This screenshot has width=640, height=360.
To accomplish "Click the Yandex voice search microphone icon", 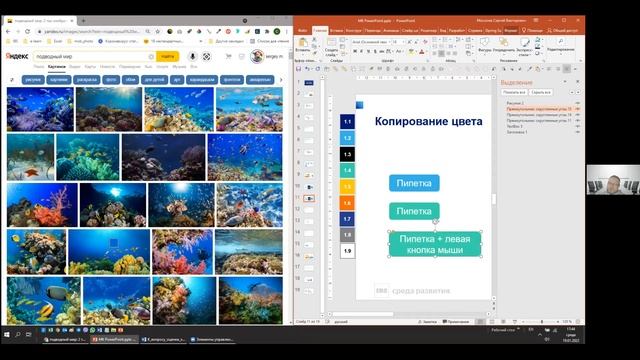I will [193, 57].
